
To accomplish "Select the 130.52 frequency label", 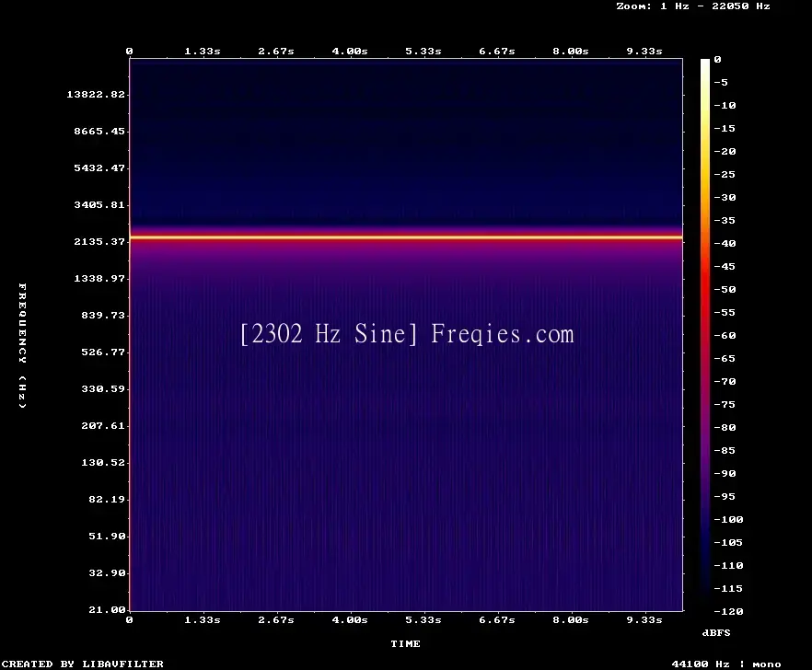I will (103, 462).
